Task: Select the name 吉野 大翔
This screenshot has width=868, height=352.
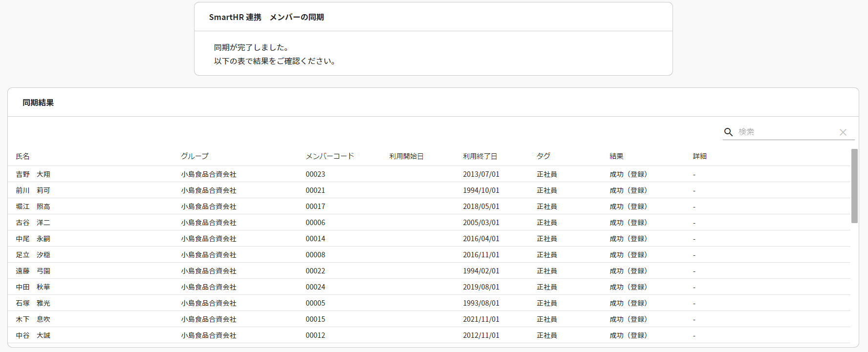Action: tap(33, 174)
